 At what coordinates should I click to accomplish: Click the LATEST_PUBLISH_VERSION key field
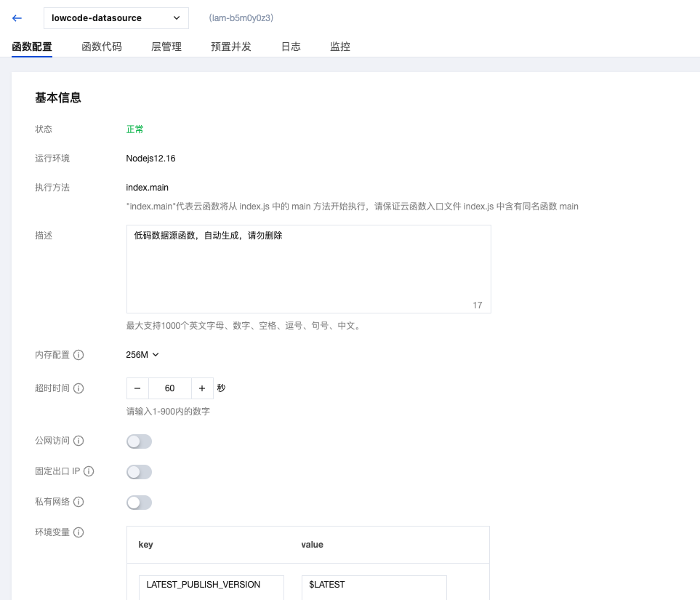[211, 587]
